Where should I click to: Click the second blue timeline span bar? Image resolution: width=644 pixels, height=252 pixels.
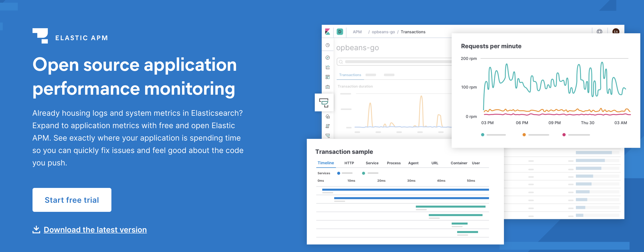(x=411, y=198)
